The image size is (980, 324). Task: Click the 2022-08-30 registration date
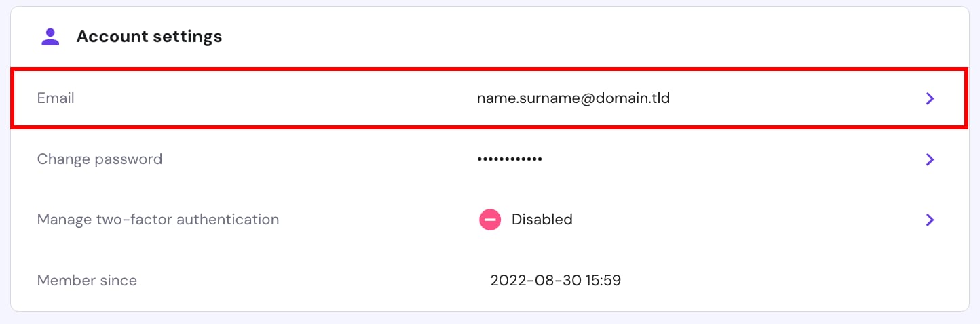(x=533, y=280)
